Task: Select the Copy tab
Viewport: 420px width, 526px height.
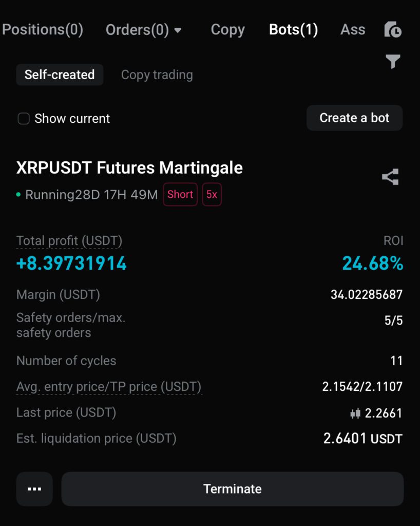Action: point(227,30)
